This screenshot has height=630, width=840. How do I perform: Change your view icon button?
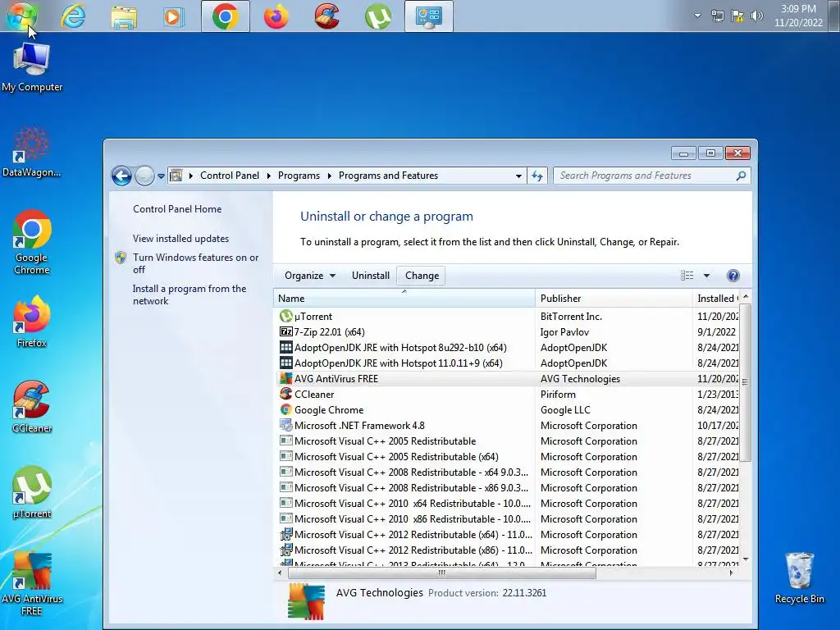pos(687,276)
